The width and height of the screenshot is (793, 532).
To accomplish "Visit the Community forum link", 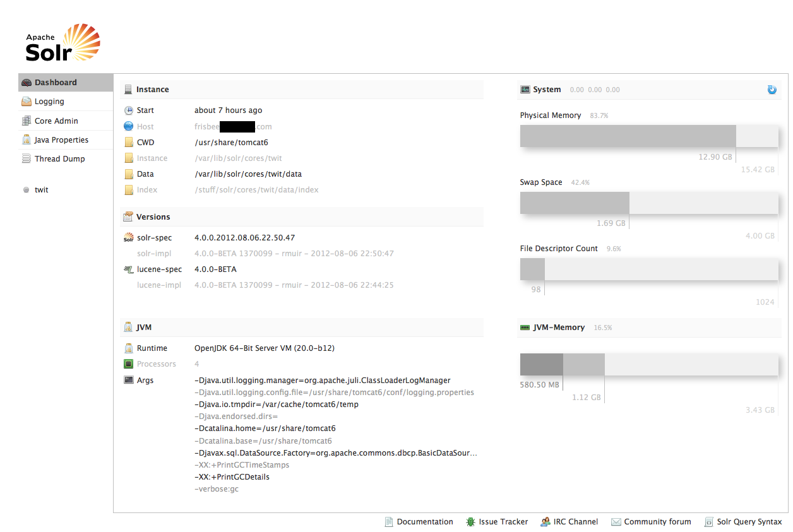I will click(657, 522).
